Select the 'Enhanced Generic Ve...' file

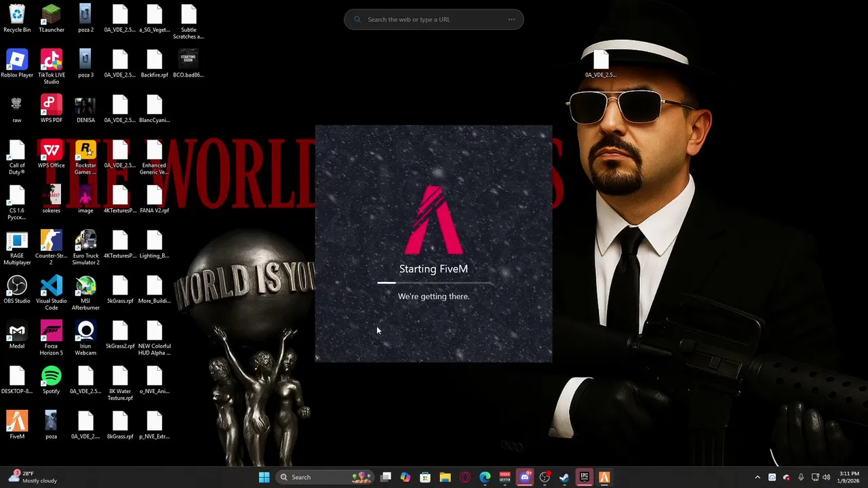click(x=155, y=158)
